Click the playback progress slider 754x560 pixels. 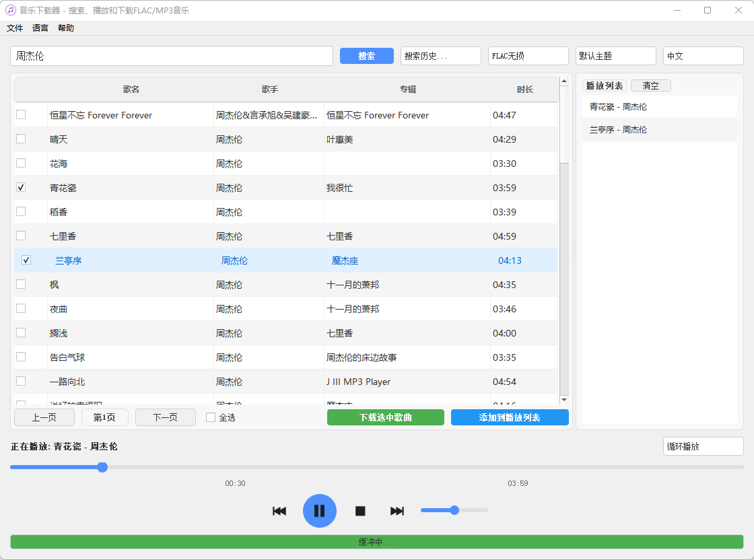coord(102,467)
